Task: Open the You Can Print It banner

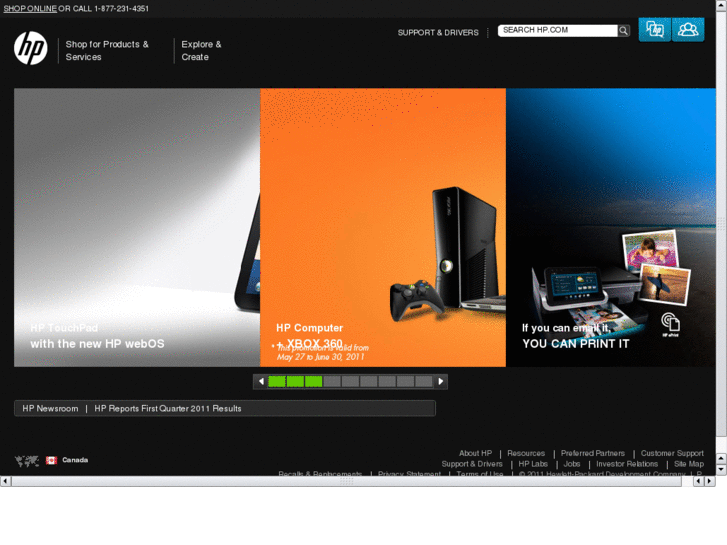Action: tap(611, 227)
